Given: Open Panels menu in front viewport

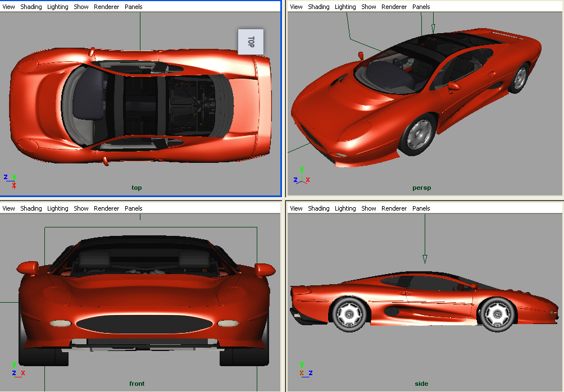Looking at the screenshot, I should click(134, 208).
